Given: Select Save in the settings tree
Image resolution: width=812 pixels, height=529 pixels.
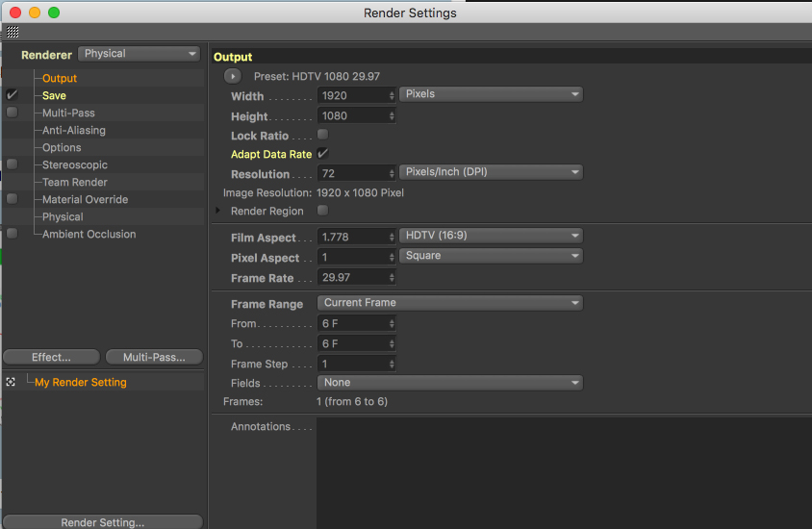Looking at the screenshot, I should (x=54, y=96).
